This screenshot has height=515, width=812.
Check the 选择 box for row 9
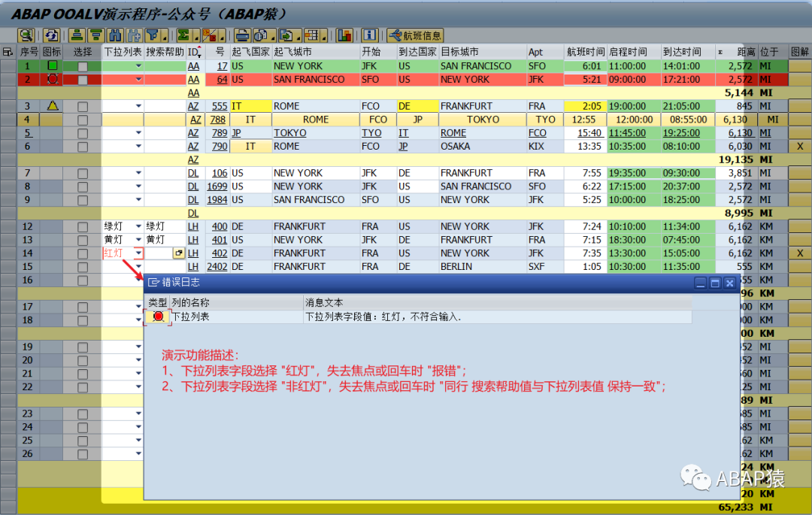pos(83,200)
